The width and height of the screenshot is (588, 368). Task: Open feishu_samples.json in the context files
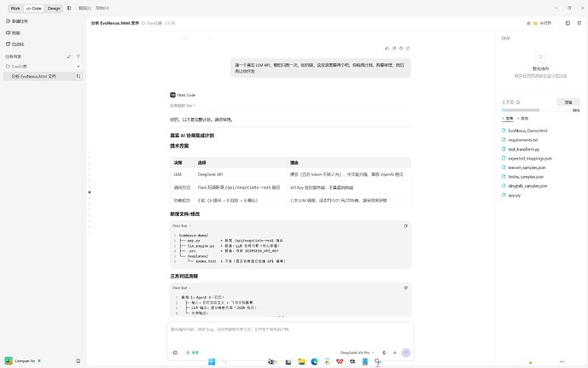point(522,177)
